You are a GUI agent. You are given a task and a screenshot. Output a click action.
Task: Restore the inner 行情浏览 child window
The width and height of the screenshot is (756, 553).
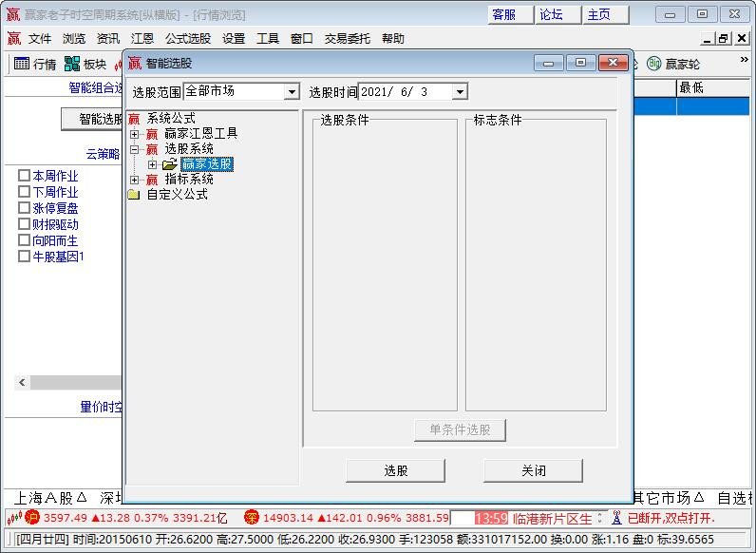point(723,39)
